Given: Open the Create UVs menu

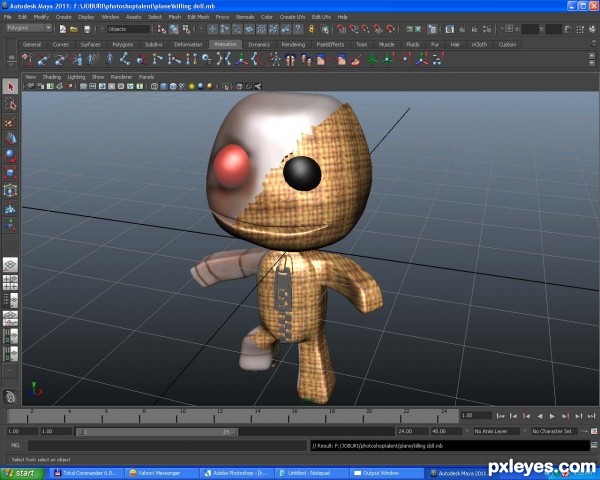Looking at the screenshot, I should 292,17.
